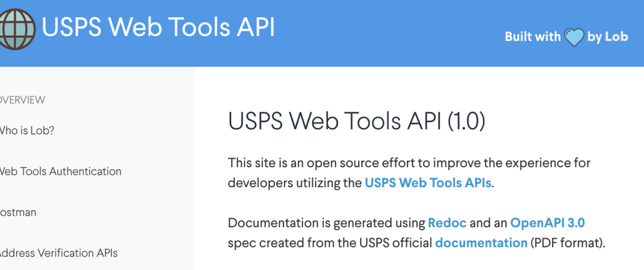Open 'Address Verification APIs' sidebar item
Screen dimensions: 644x270
tap(59, 253)
